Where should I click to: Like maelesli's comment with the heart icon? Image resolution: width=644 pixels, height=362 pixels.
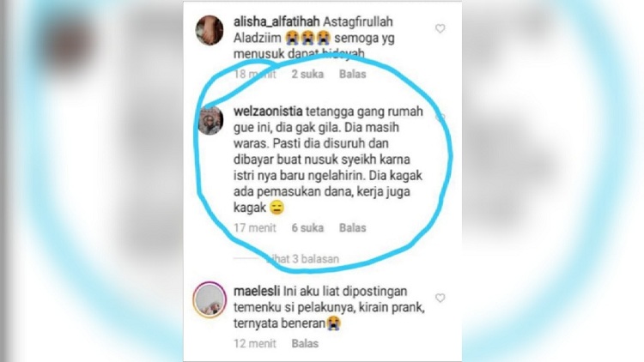pos(440,298)
